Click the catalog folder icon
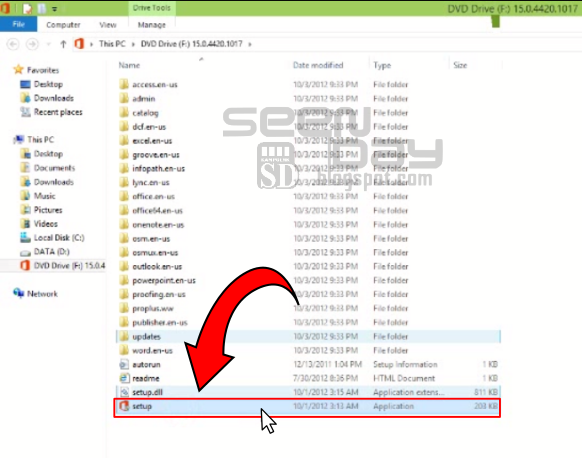Viewport: 582px width, 458px height. (124, 112)
